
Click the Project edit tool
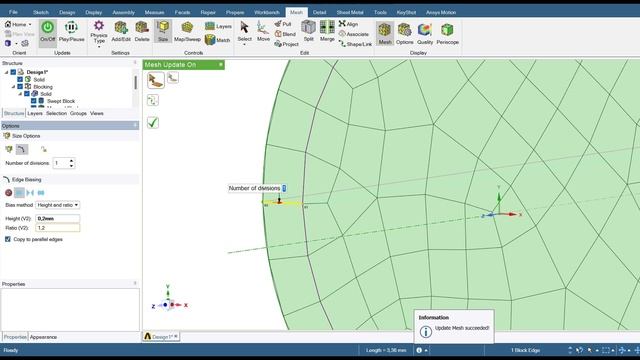pyautogui.click(x=287, y=44)
